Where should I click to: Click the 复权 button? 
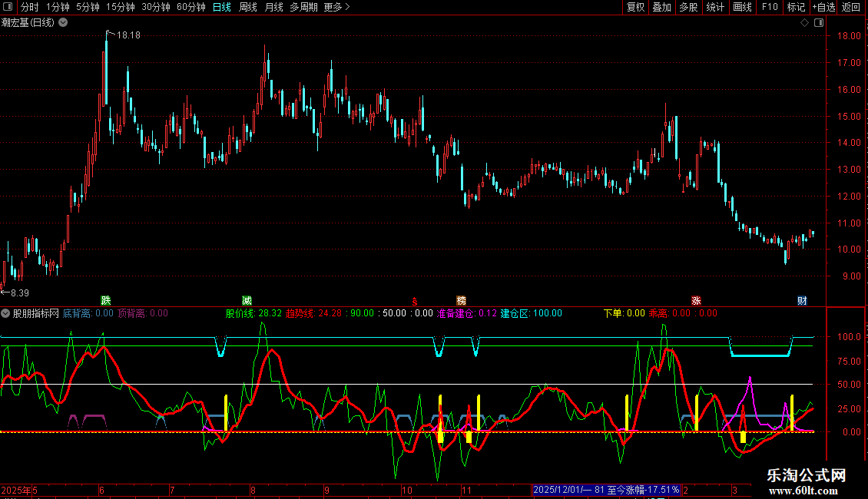coord(636,7)
